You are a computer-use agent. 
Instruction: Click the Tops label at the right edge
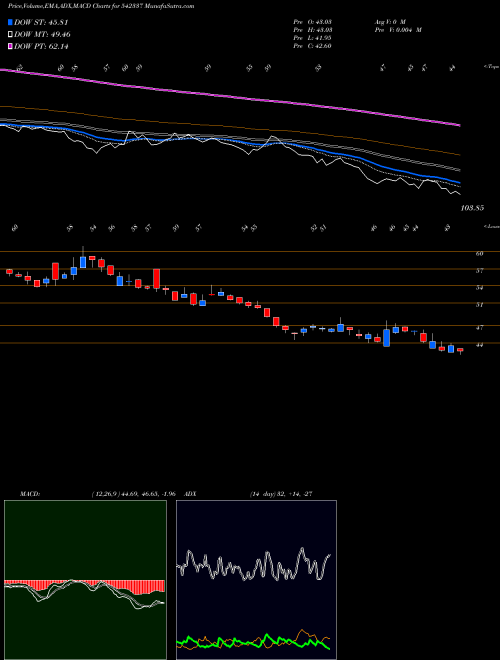point(491,67)
